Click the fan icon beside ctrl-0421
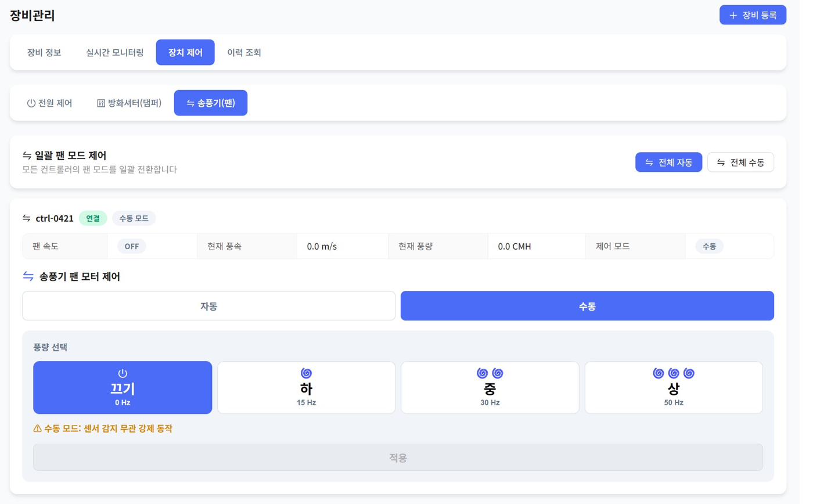The image size is (813, 504). (x=27, y=218)
